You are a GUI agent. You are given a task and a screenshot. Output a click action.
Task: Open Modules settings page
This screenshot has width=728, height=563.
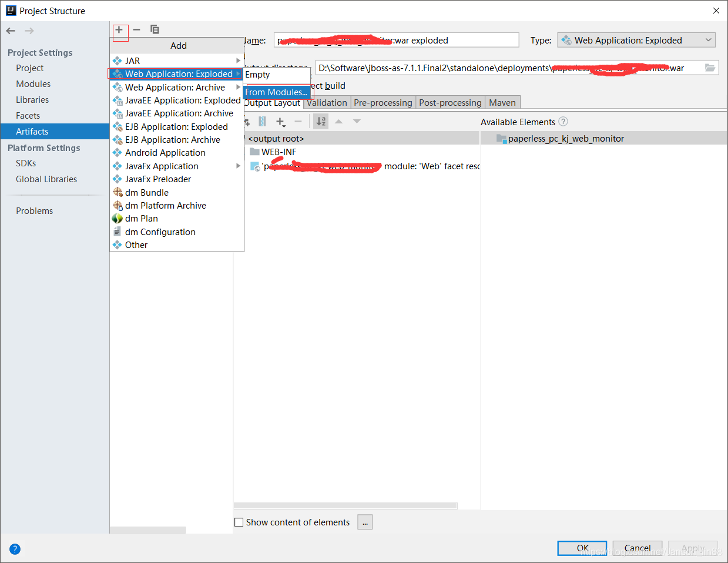coord(33,84)
